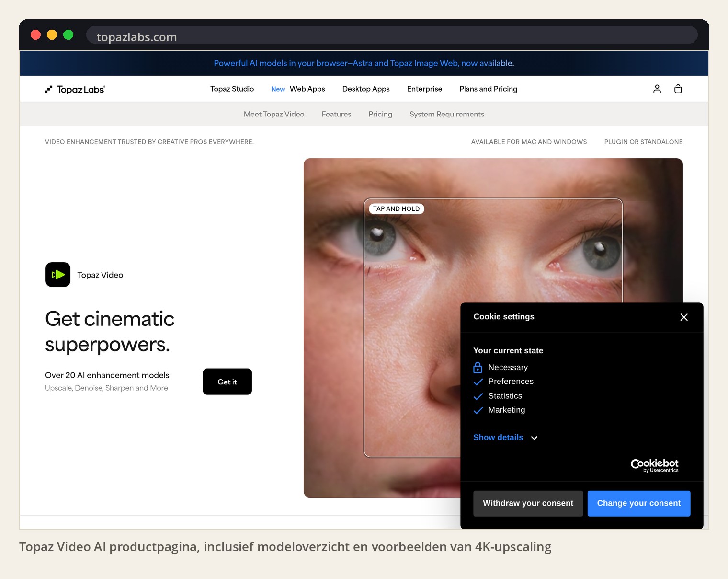Click the 'Marketing' label text
Screen dimensions: 728x579
(507, 410)
